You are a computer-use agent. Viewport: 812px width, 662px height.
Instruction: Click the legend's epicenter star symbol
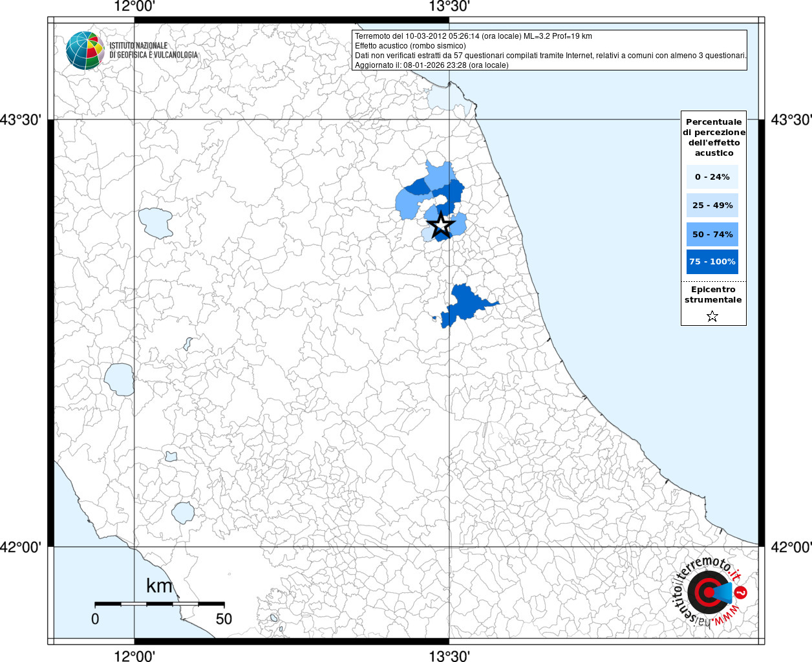point(712,316)
